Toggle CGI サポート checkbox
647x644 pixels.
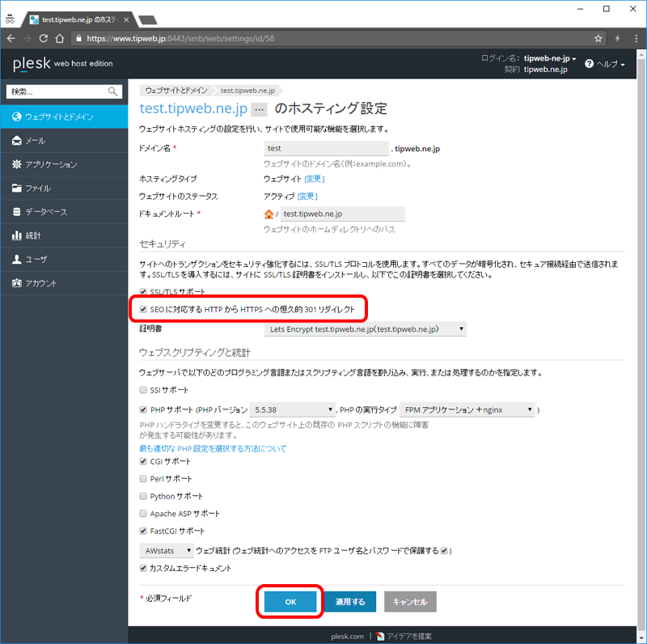click(x=143, y=461)
